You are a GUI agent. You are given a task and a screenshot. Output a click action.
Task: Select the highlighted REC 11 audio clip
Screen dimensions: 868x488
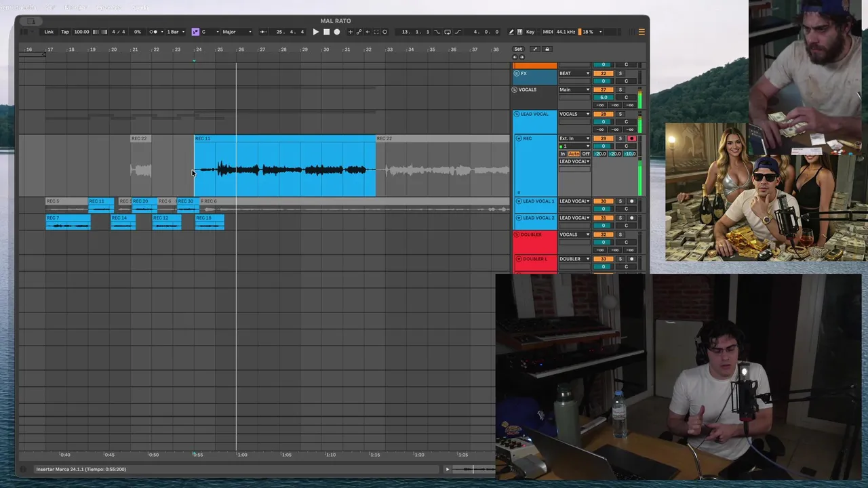285,166
